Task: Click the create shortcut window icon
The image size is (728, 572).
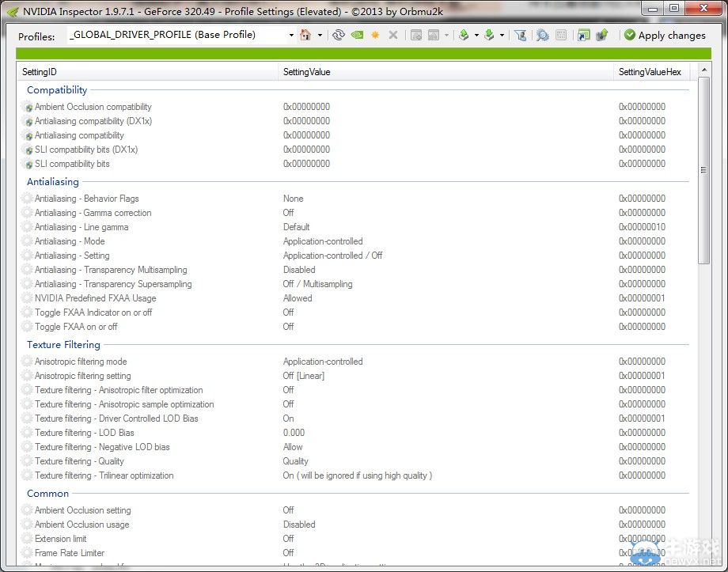Action: [x=584, y=35]
